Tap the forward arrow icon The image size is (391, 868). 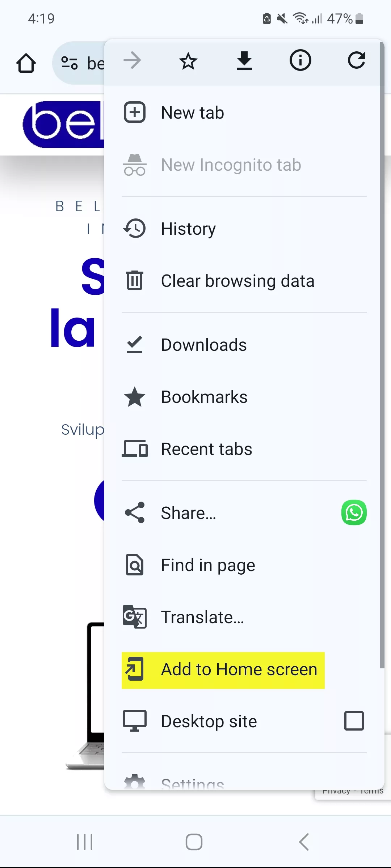[x=132, y=60]
